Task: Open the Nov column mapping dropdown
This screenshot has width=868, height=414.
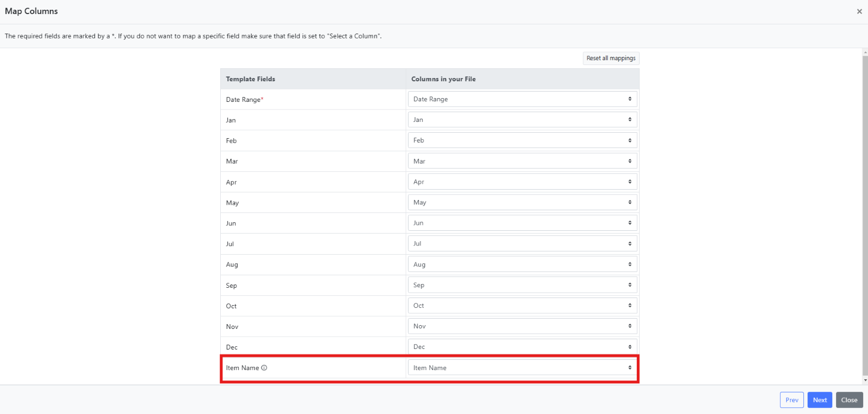Action: 522,326
